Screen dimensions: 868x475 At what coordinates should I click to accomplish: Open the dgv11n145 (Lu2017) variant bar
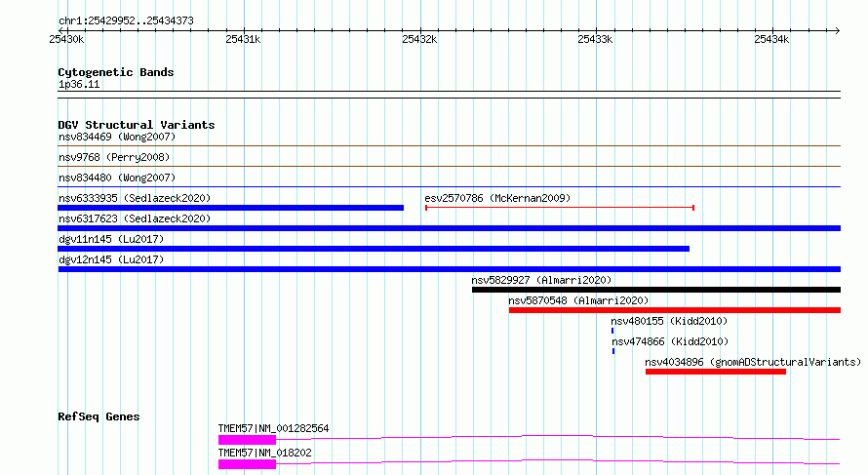pyautogui.click(x=374, y=249)
